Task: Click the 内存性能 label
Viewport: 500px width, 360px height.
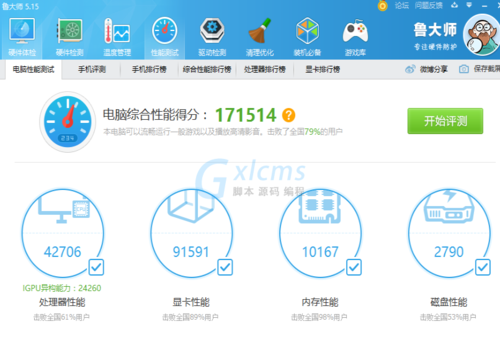Action: point(320,302)
